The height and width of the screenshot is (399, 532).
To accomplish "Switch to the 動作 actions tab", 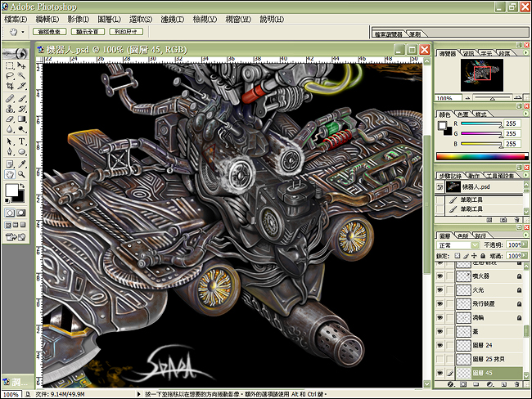I will click(x=474, y=176).
